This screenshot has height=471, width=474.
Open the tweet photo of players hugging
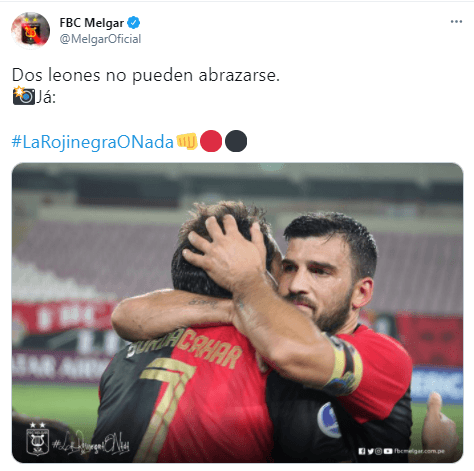pyautogui.click(x=237, y=313)
